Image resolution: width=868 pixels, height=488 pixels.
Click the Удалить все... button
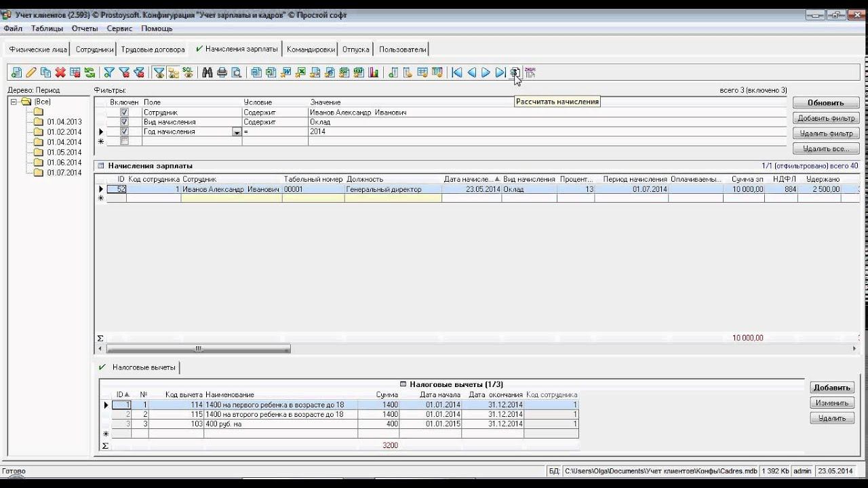pyautogui.click(x=826, y=148)
